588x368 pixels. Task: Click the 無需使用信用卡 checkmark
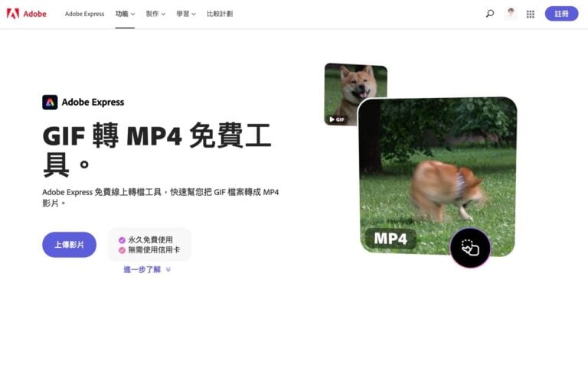(122, 250)
